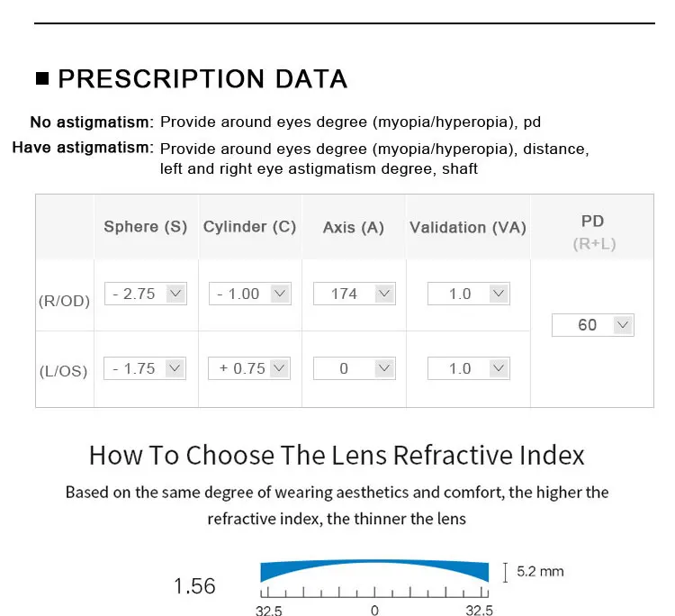Screen dimensions: 675x616
Task: Click the Validation (VA) column header
Action: 468,228
